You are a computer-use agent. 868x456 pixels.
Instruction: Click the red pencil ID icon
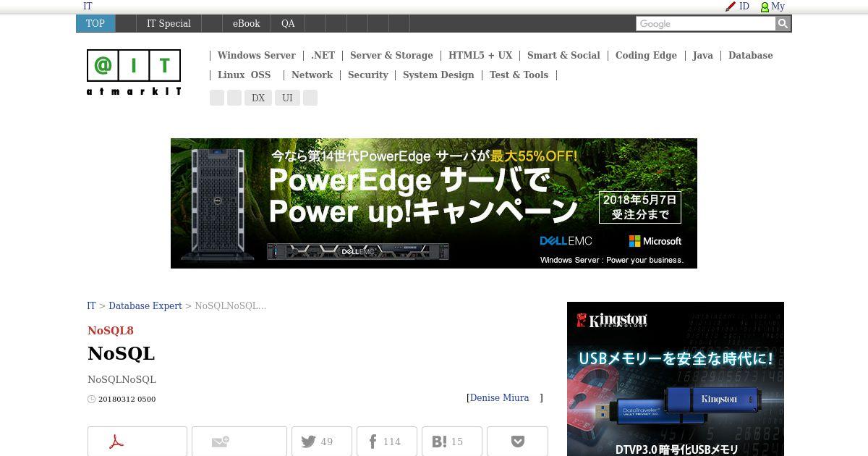tap(731, 7)
